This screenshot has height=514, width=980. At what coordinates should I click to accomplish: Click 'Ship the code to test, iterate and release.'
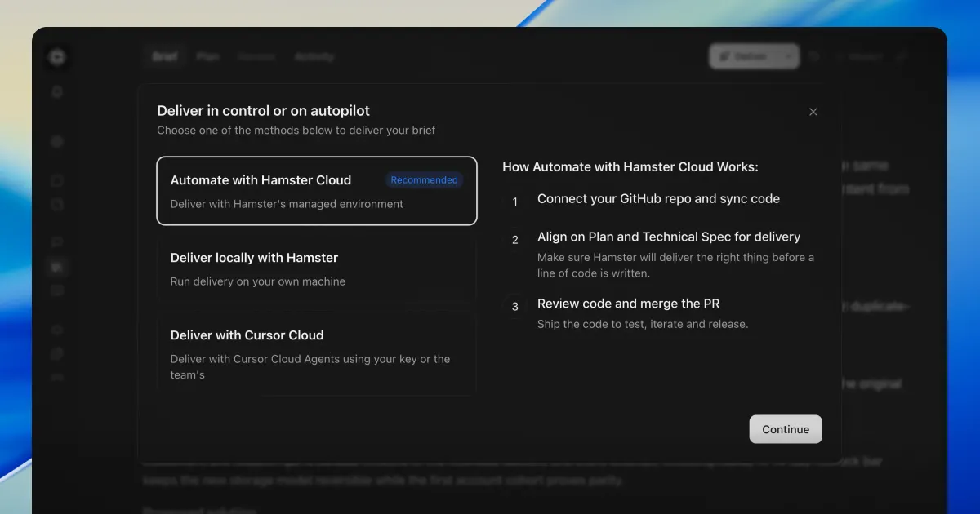coord(643,324)
